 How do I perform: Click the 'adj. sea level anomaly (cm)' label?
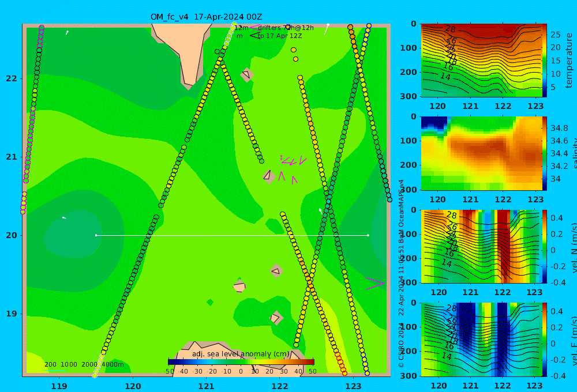[241, 354]
